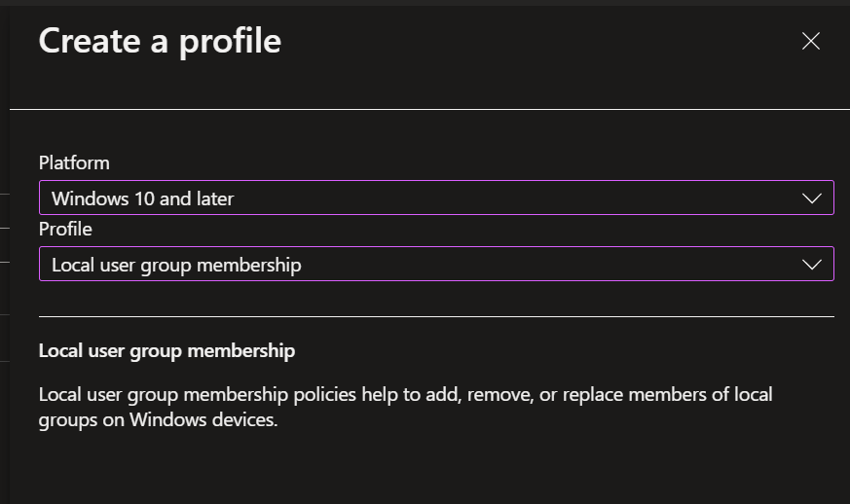This screenshot has height=504, width=850.
Task: Expand the Profile dropdown chevron
Action: point(811,265)
